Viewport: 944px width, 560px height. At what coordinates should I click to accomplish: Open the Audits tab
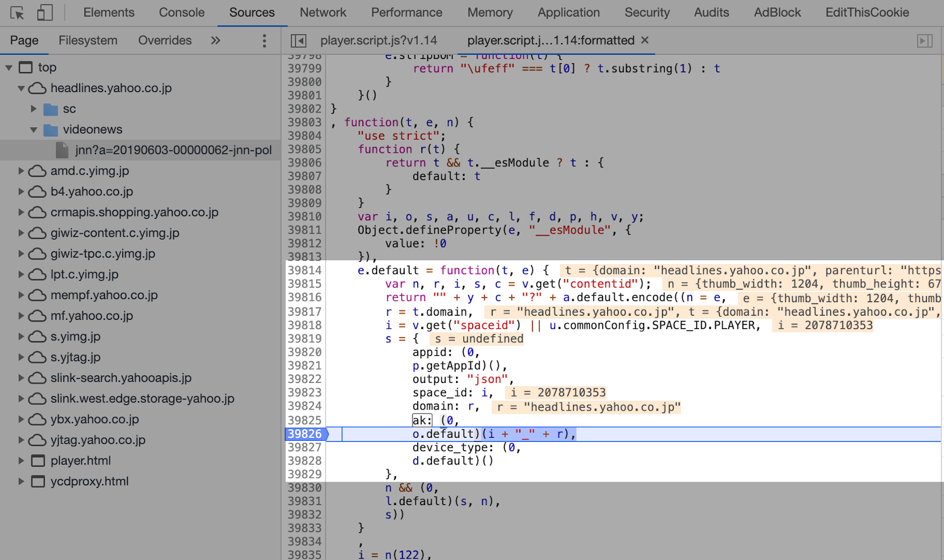(x=712, y=12)
